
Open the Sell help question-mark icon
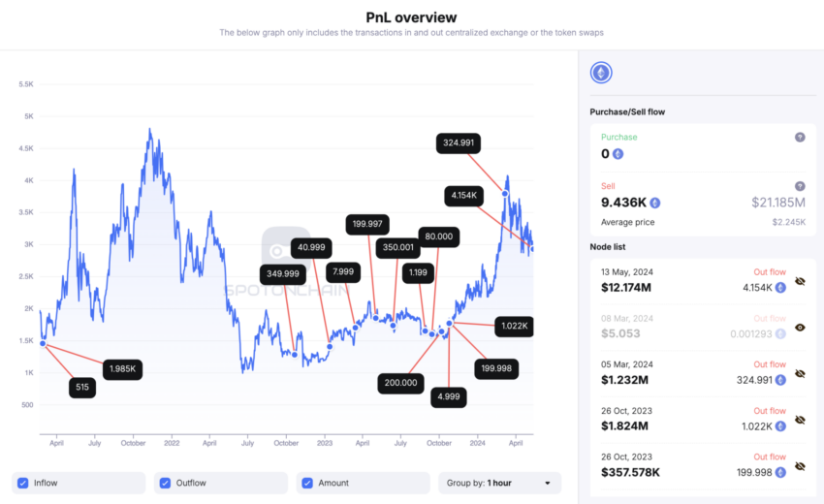[x=800, y=186]
